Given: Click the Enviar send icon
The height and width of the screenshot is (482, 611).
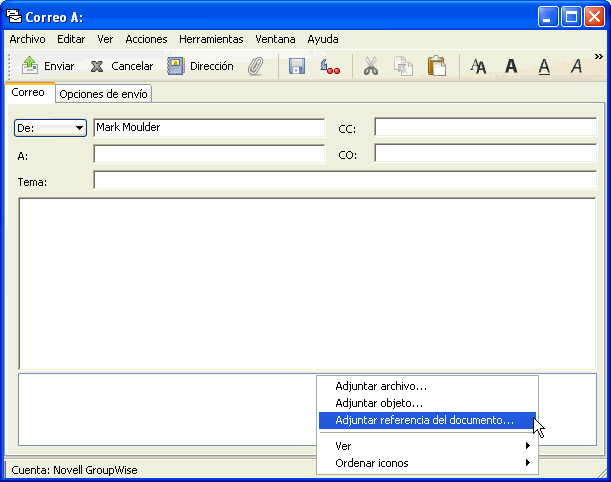Looking at the screenshot, I should (30, 66).
